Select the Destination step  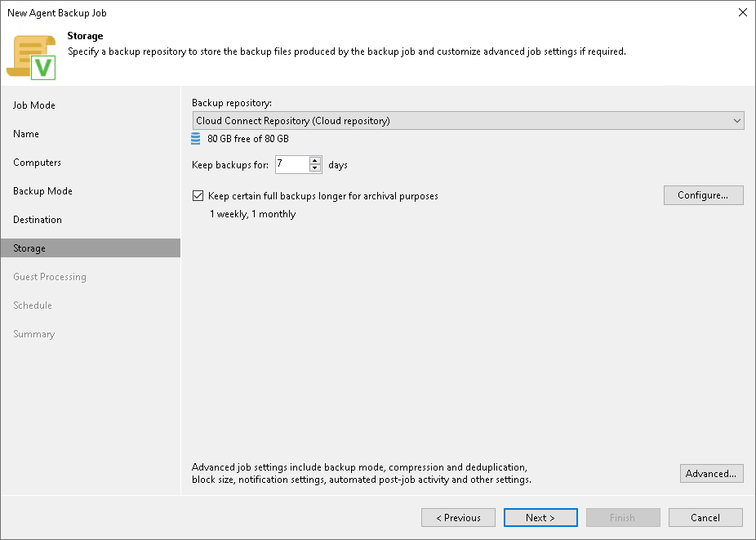pos(37,219)
